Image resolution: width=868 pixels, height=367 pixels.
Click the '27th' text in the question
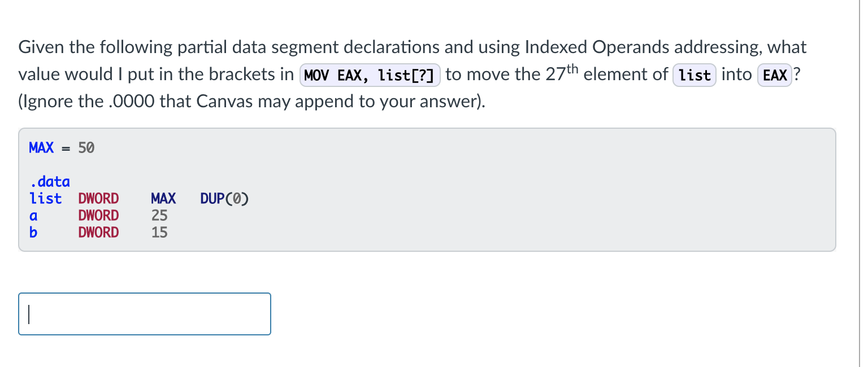click(x=562, y=73)
